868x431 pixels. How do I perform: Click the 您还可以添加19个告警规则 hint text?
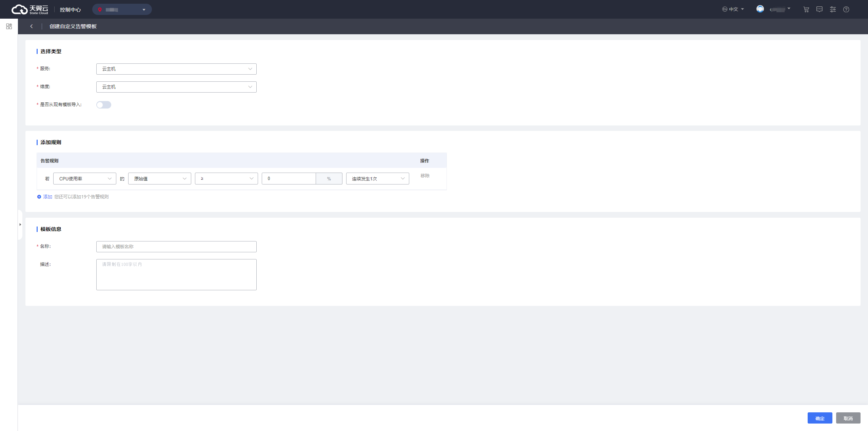(x=81, y=197)
